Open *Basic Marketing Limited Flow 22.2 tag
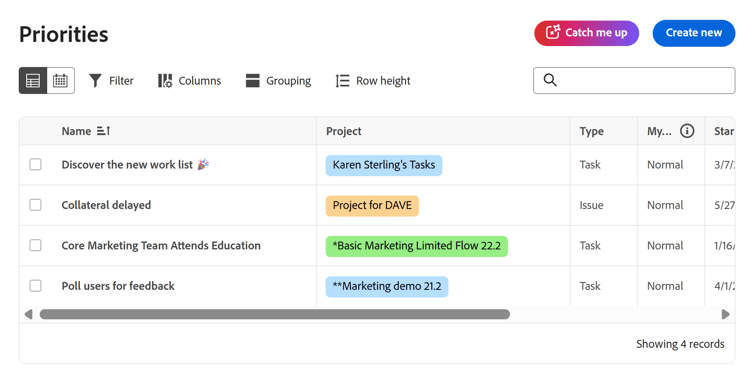 tap(417, 246)
